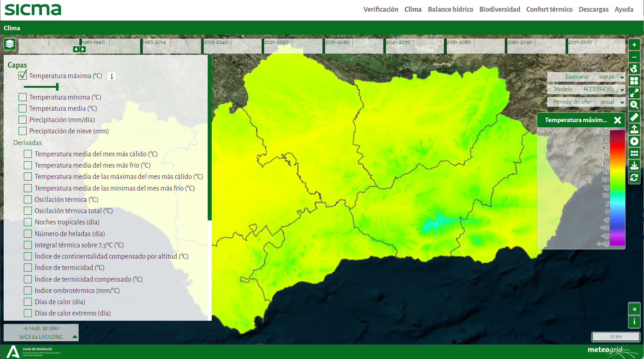Collapse panel with the double chevron button
Viewport: 644px width, 359px height.
(634, 309)
